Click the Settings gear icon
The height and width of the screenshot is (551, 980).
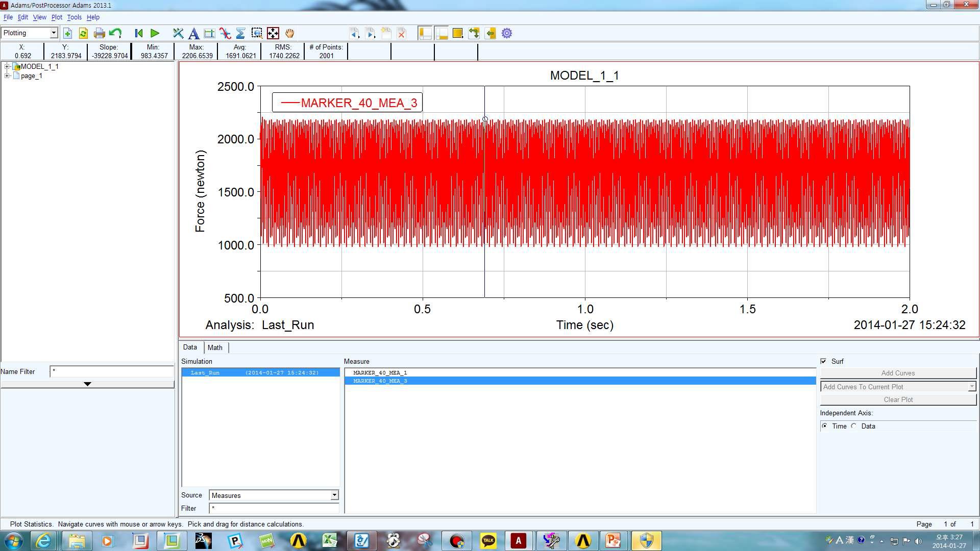click(x=507, y=33)
